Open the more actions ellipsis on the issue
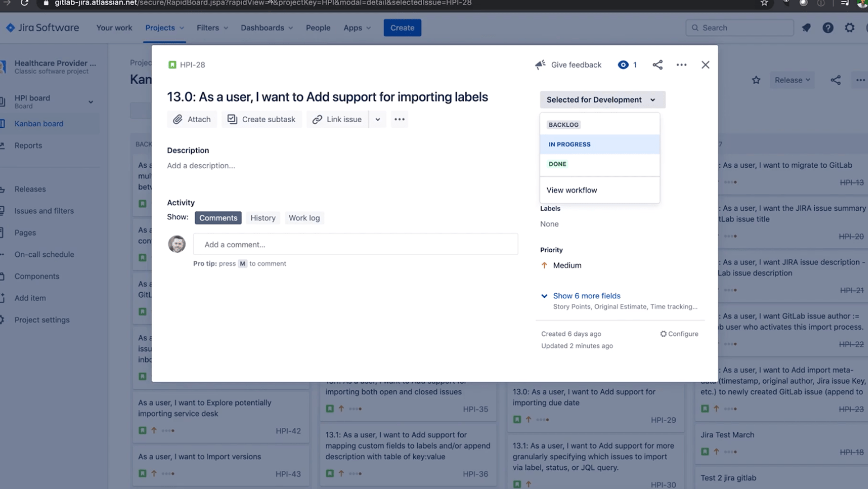Viewport: 868px width, 489px height. pos(681,64)
